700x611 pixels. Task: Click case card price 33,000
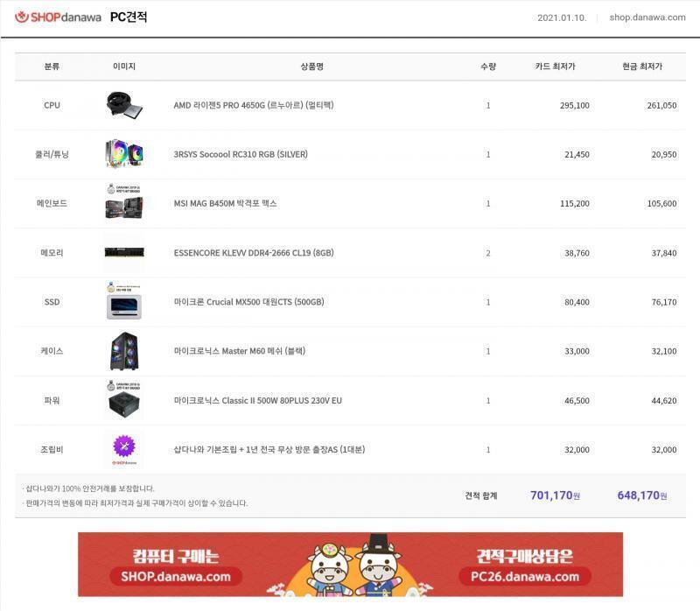pos(577,352)
